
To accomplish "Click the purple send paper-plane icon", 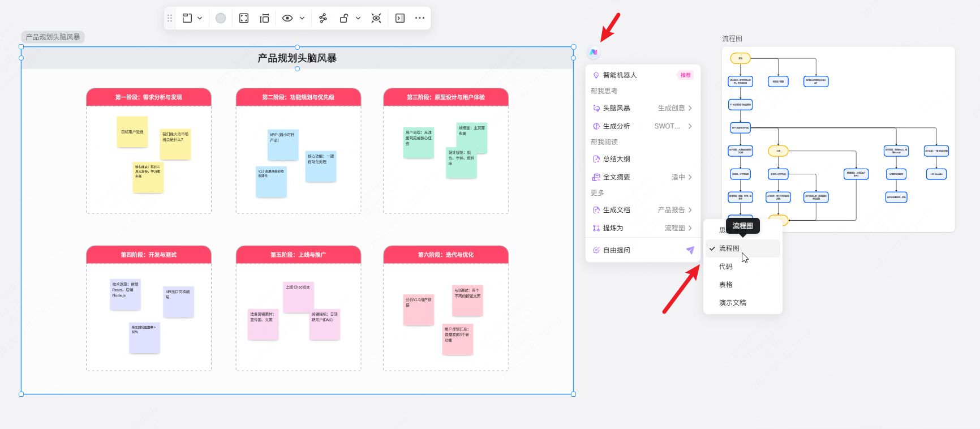I will point(690,250).
